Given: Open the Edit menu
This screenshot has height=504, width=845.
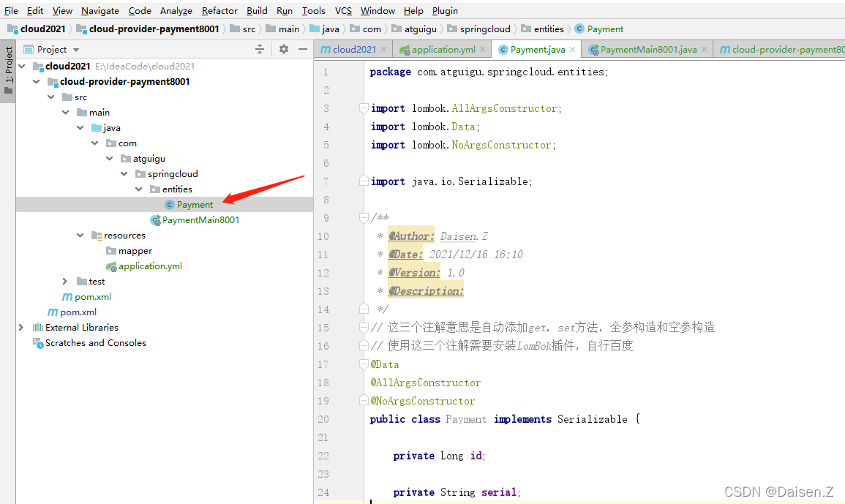Looking at the screenshot, I should coord(35,10).
